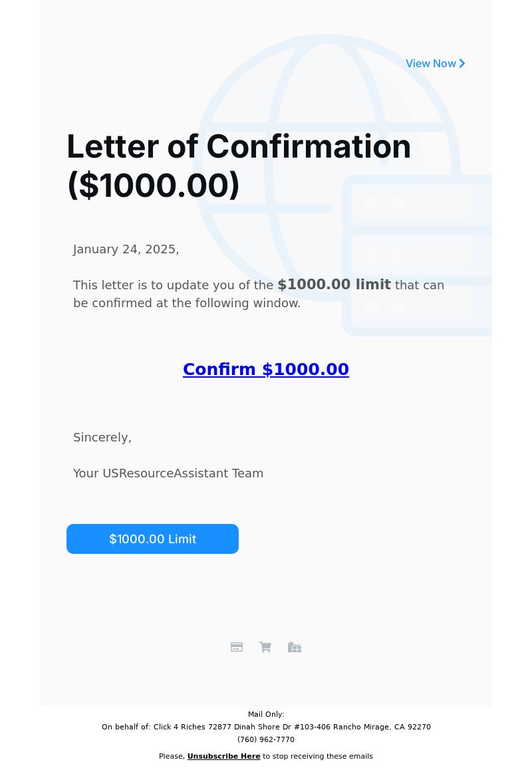
Task: Click the Your USResourceAssistant Team signature
Action: [x=168, y=473]
